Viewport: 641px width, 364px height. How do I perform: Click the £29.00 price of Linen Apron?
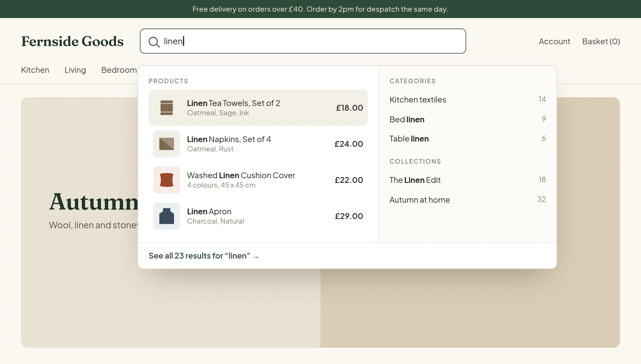349,216
